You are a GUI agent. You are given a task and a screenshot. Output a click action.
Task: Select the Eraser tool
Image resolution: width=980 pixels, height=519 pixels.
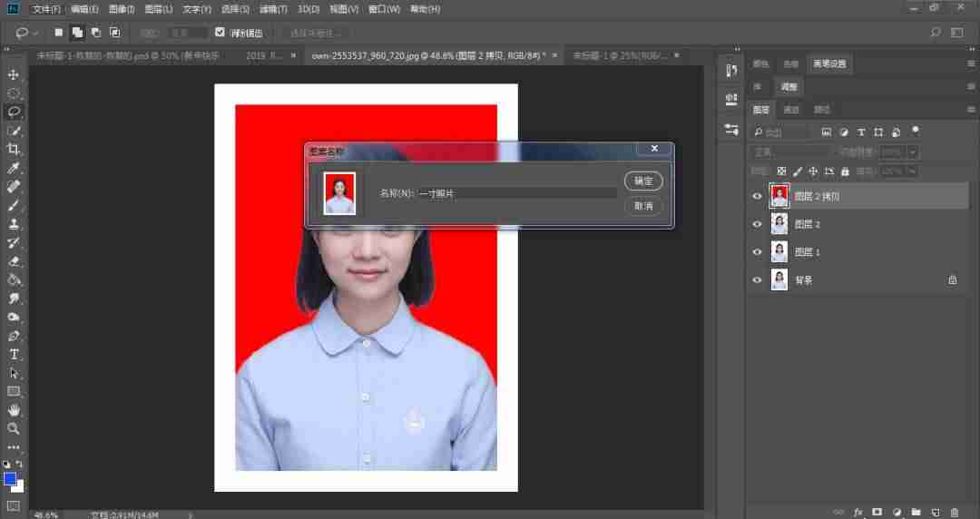[13, 261]
